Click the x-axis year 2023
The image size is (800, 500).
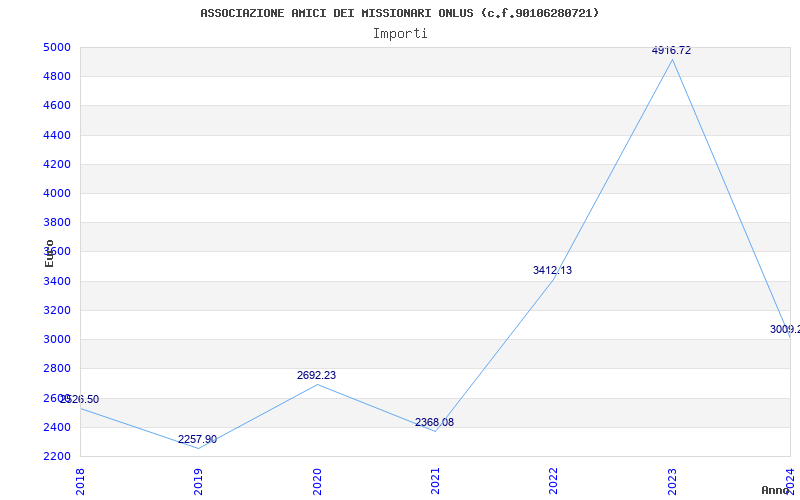672,482
